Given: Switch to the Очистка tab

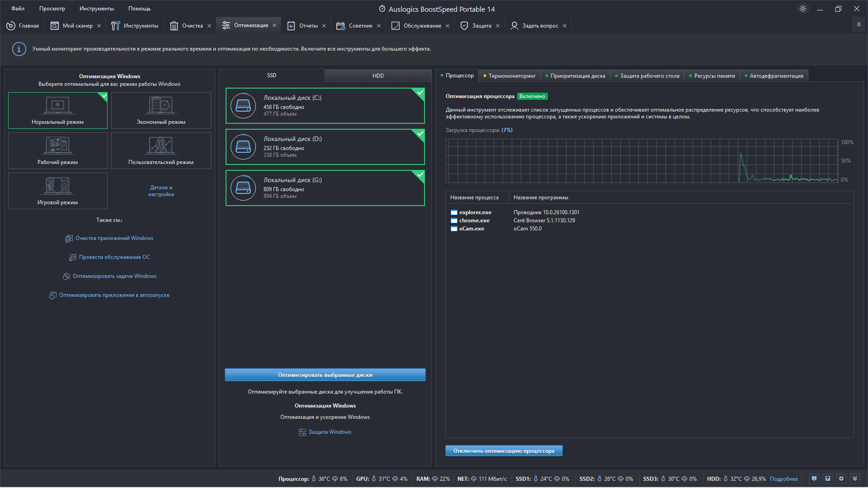Looking at the screenshot, I should [186, 26].
